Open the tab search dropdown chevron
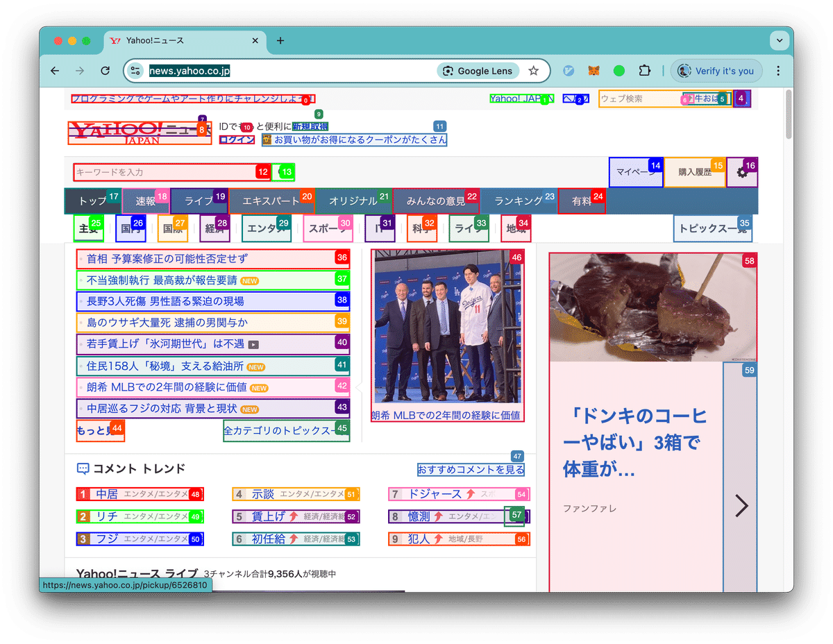 pos(780,41)
